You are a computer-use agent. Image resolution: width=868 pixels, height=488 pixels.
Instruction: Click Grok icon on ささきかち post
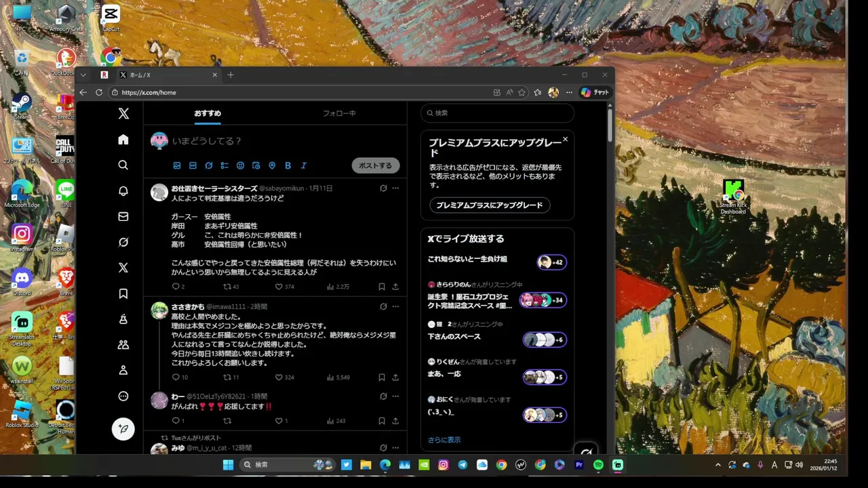383,306
